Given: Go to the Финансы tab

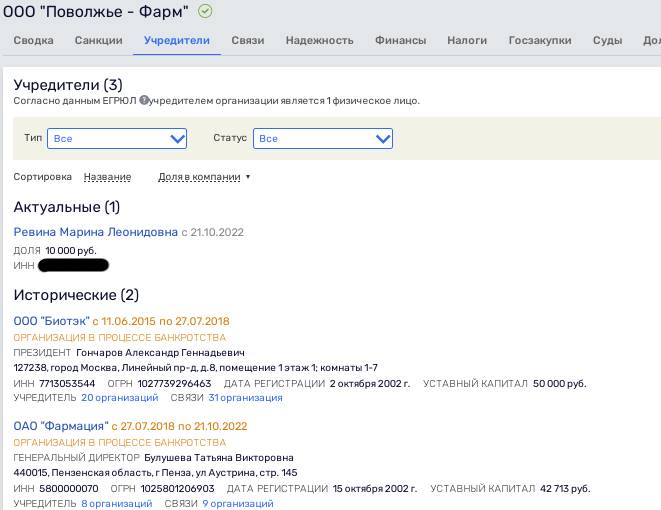Looking at the screenshot, I should coord(400,40).
